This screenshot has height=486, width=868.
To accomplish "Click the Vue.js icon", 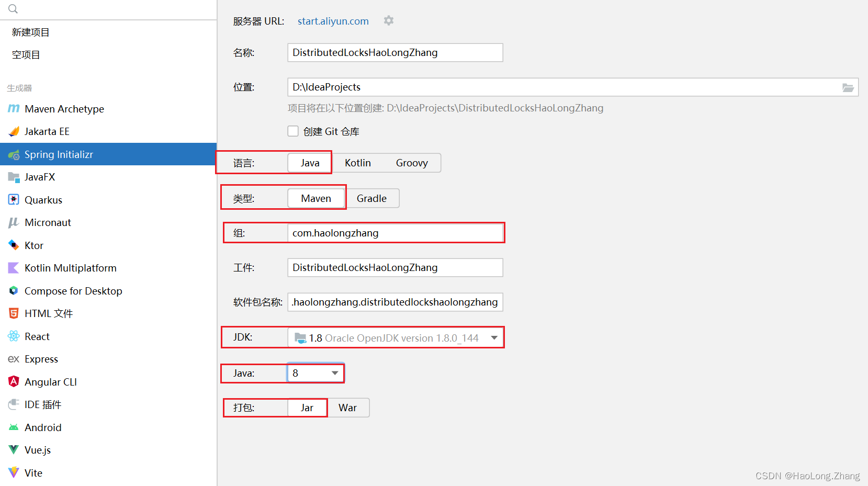I will (14, 450).
